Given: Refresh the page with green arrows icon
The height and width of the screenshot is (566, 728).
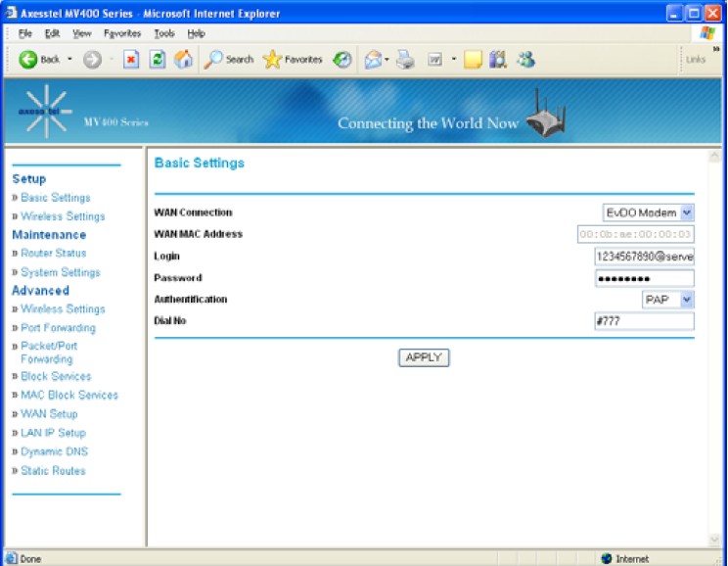Looking at the screenshot, I should [x=157, y=60].
